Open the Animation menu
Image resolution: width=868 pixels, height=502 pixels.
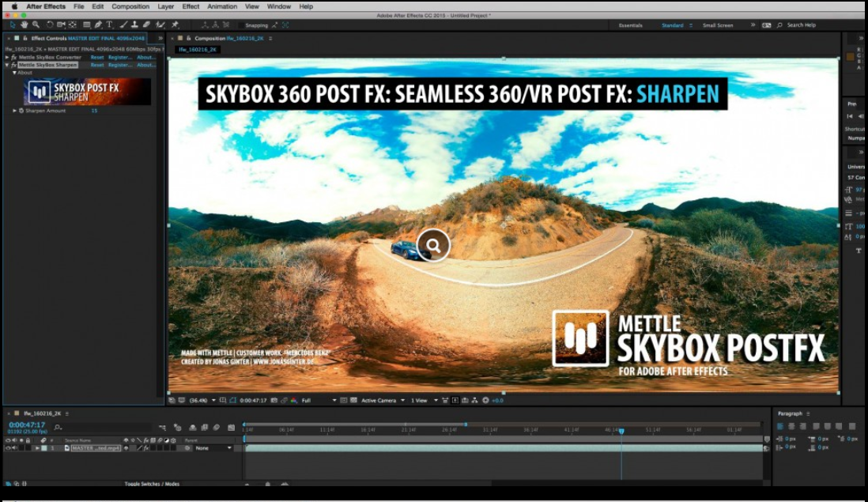222,6
